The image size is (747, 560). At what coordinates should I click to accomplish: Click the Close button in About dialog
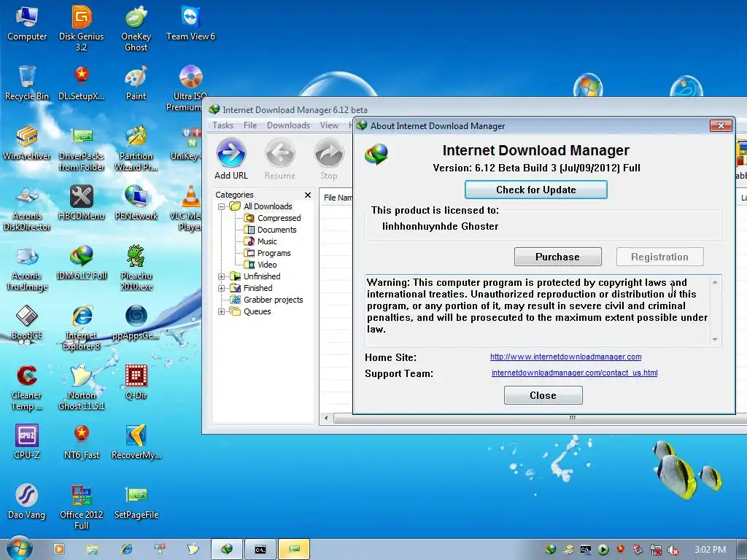(x=543, y=395)
